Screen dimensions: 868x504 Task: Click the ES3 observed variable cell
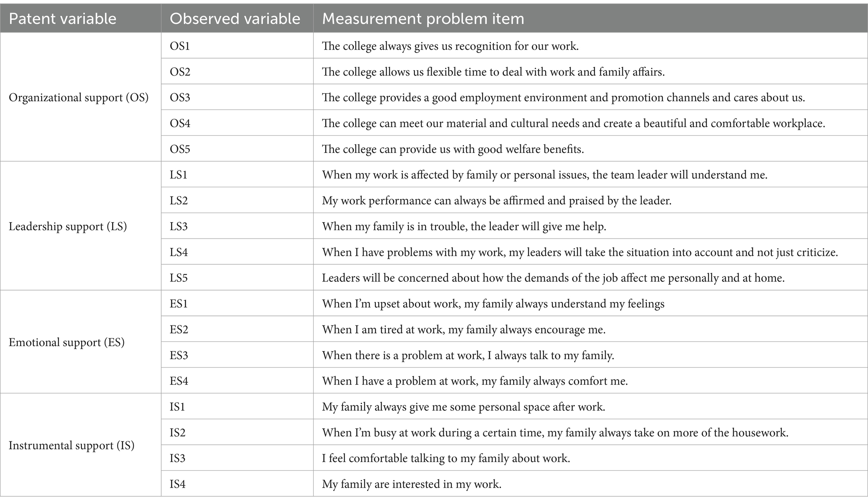(237, 355)
